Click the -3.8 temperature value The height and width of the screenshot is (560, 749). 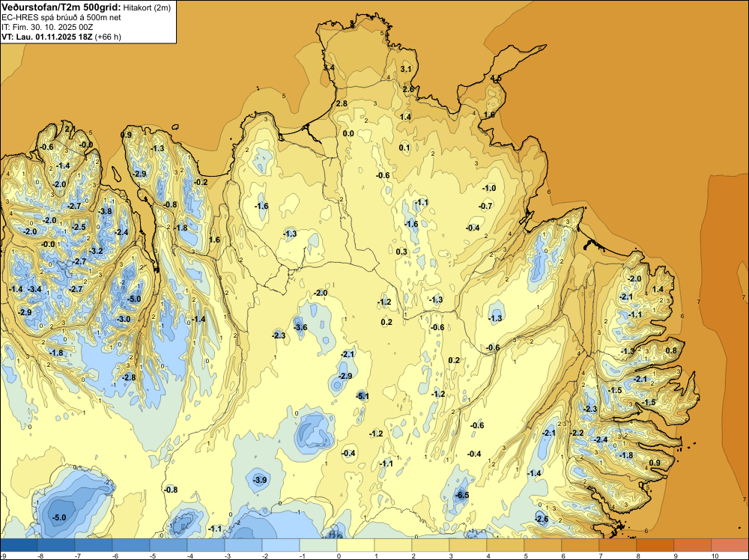coord(105,211)
